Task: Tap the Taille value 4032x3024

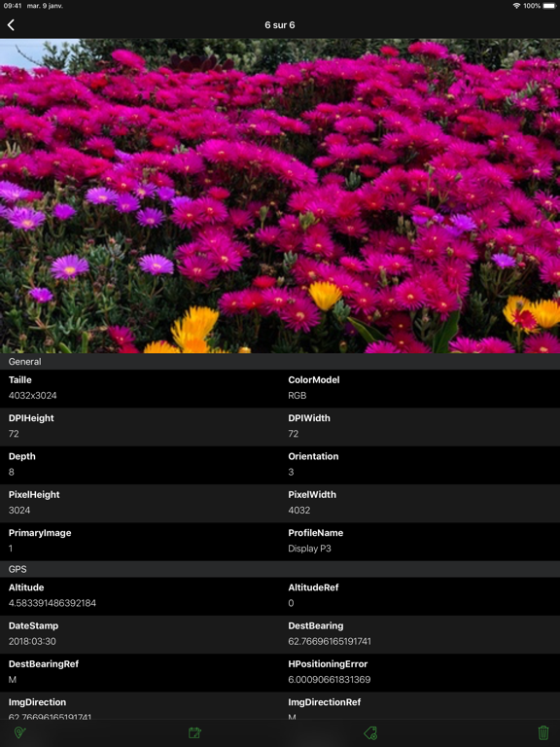Action: (x=32, y=396)
